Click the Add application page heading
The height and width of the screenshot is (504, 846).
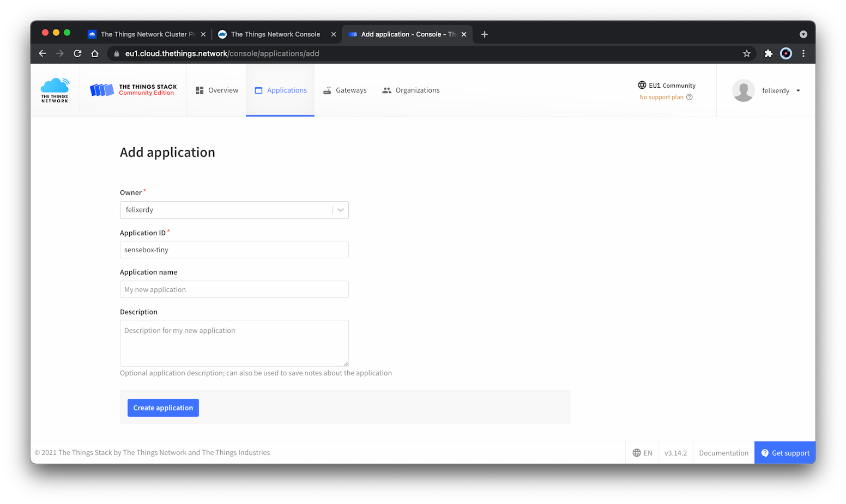[x=167, y=152]
